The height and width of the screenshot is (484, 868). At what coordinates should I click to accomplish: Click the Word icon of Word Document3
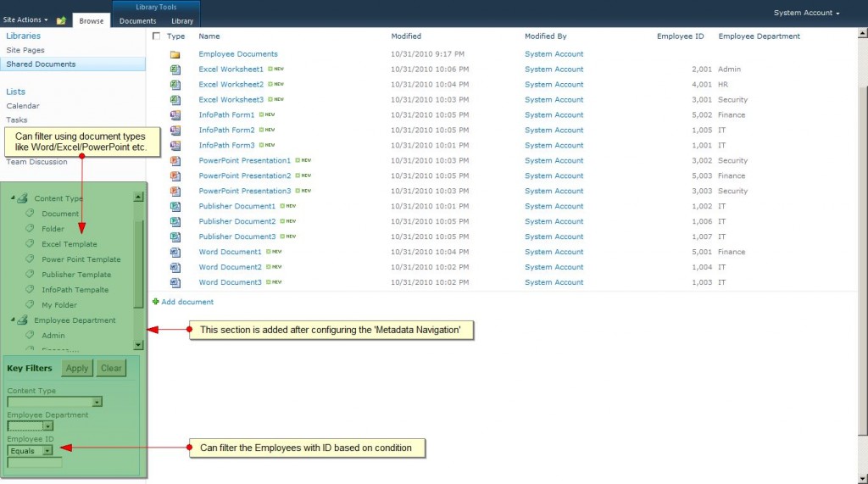pyautogui.click(x=175, y=282)
